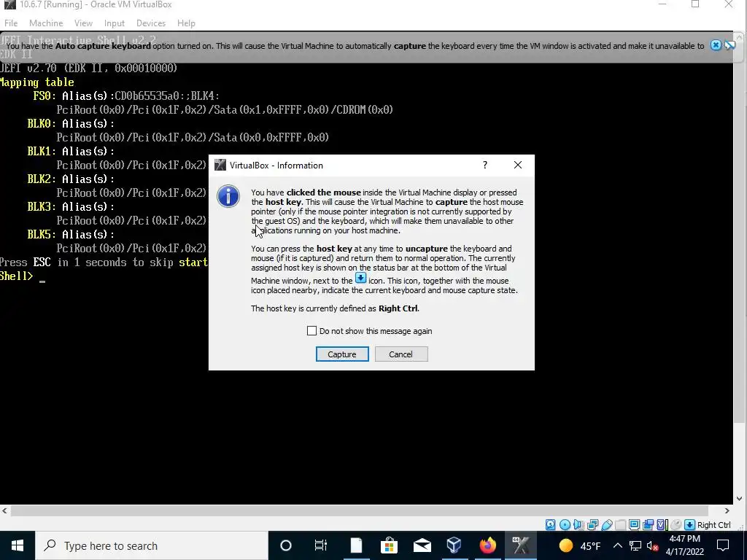This screenshot has width=747, height=560.
Task: Click the Shell> prompt in the VM screen
Action: [x=17, y=276]
